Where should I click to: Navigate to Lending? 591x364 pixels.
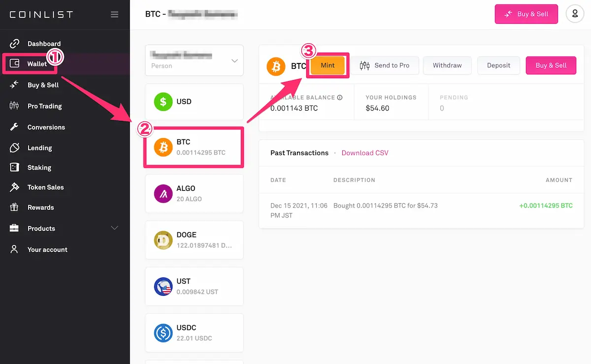pos(40,148)
